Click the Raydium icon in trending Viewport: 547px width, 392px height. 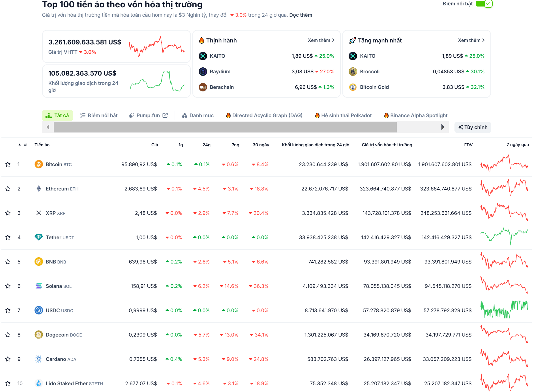[x=203, y=72]
